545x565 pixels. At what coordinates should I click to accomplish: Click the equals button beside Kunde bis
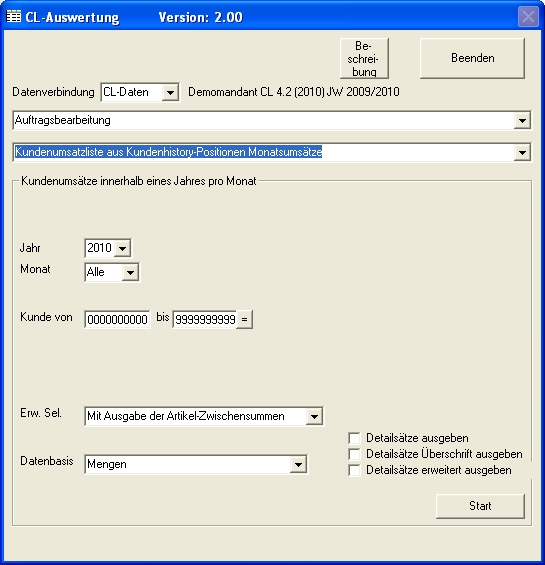244,319
